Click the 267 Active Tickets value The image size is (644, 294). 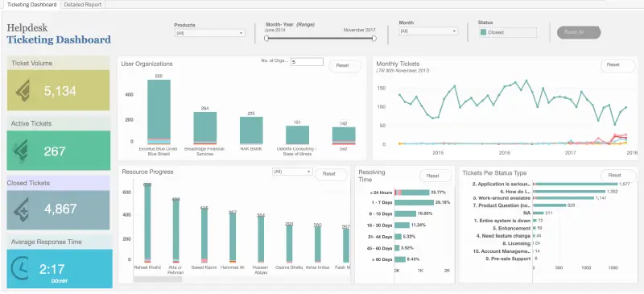55,151
